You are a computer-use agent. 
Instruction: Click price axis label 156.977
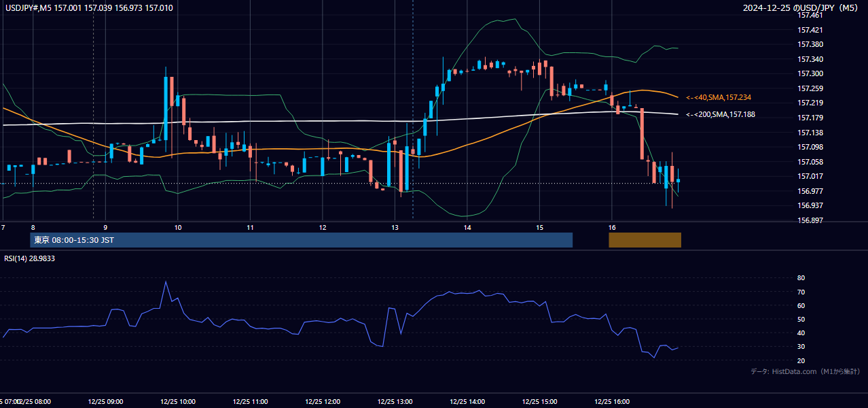pyautogui.click(x=810, y=192)
